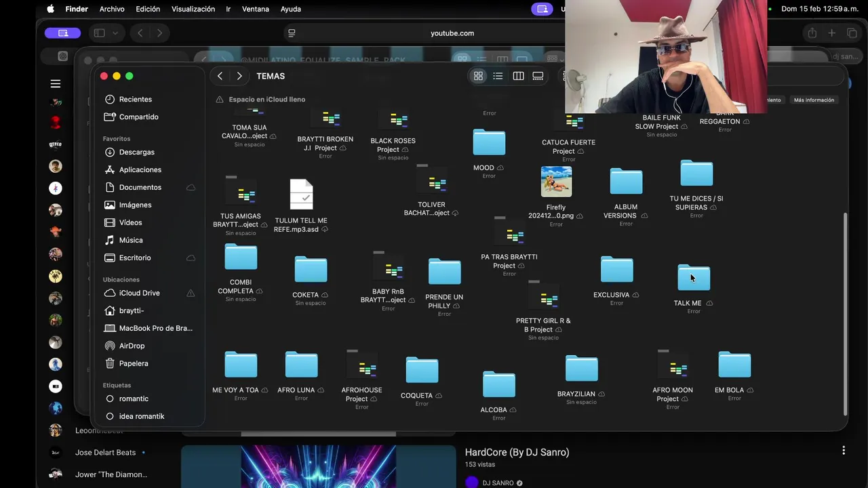The width and height of the screenshot is (868, 488).
Task: Open HardCore (By DJ Sanro) video title
Action: (517, 452)
